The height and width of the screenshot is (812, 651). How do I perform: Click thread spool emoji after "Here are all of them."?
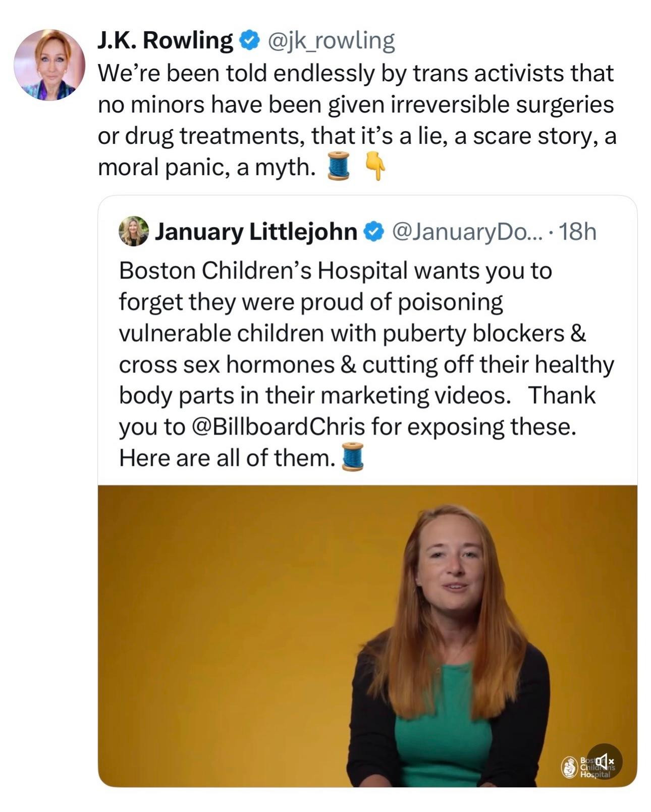pos(353,456)
